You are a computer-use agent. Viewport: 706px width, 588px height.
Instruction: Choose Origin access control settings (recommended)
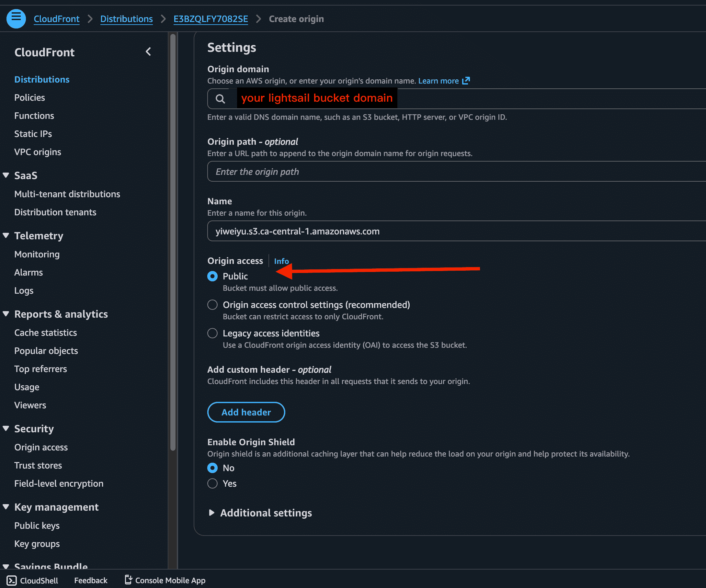tap(212, 305)
